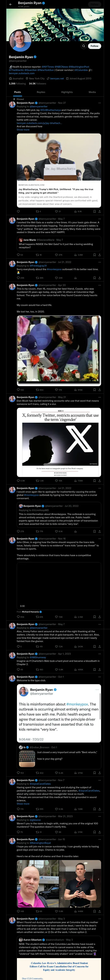Like the pinned Bhattacharya post
Viewport: 110px width, 980px height.
[57, 212]
